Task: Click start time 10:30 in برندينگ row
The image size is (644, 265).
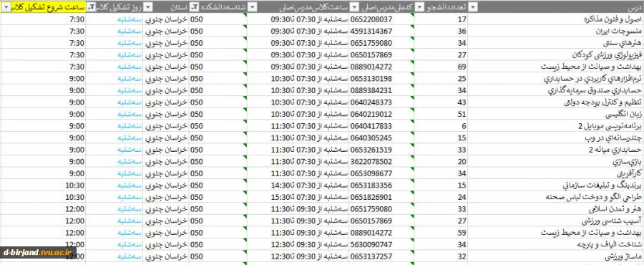Action: [43, 185]
